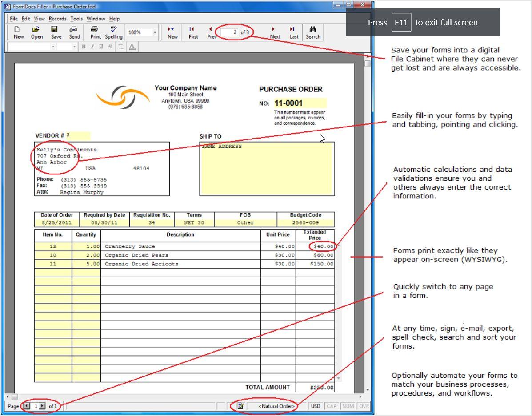Send the form via Send icon
Screen dimensions: 532x416
pos(74,32)
